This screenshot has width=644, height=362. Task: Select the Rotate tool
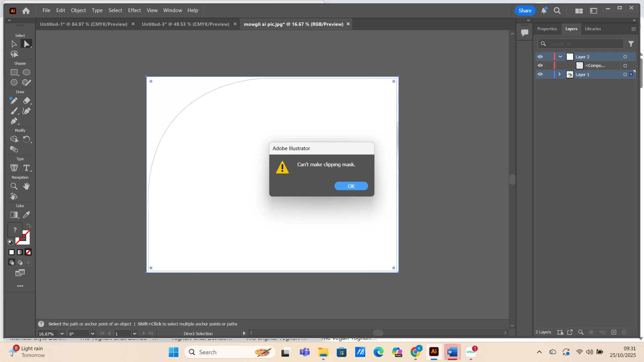click(x=26, y=139)
